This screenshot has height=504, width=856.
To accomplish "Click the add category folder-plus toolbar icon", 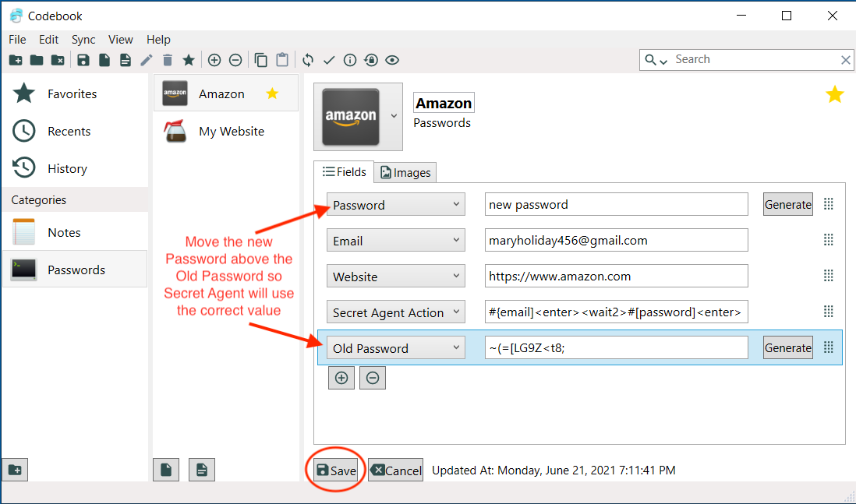I will (16, 60).
